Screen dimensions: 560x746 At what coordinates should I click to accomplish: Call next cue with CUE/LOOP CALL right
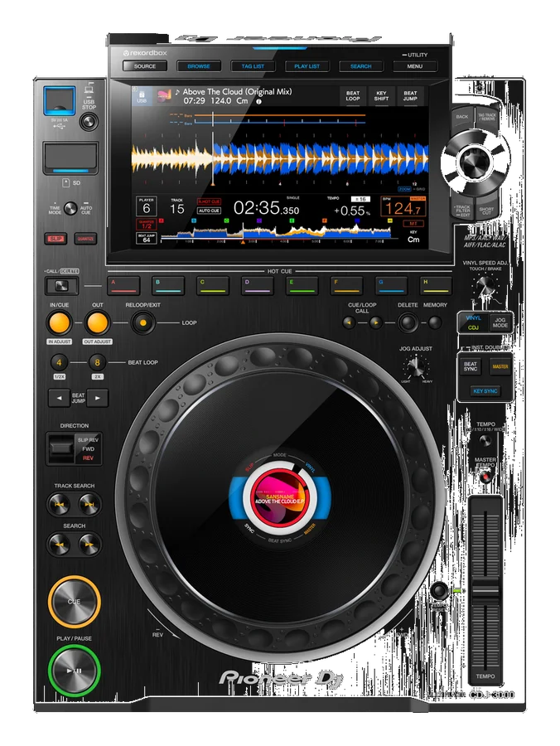point(375,323)
